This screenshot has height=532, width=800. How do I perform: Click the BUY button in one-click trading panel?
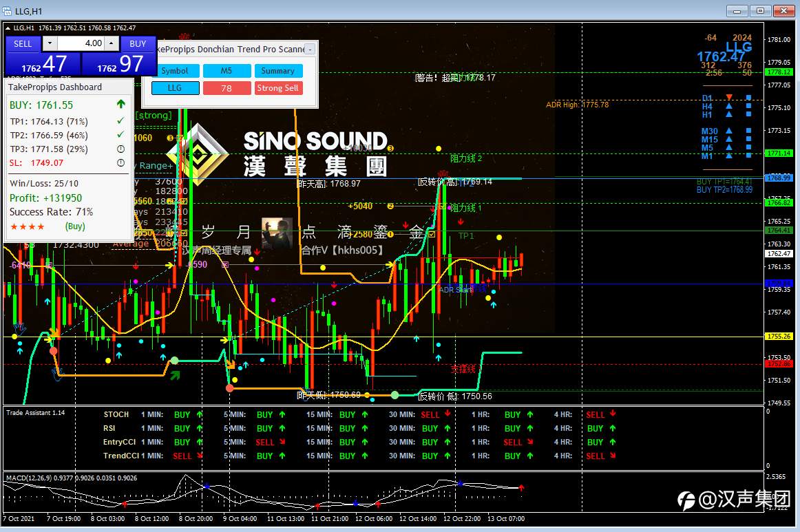[x=138, y=43]
